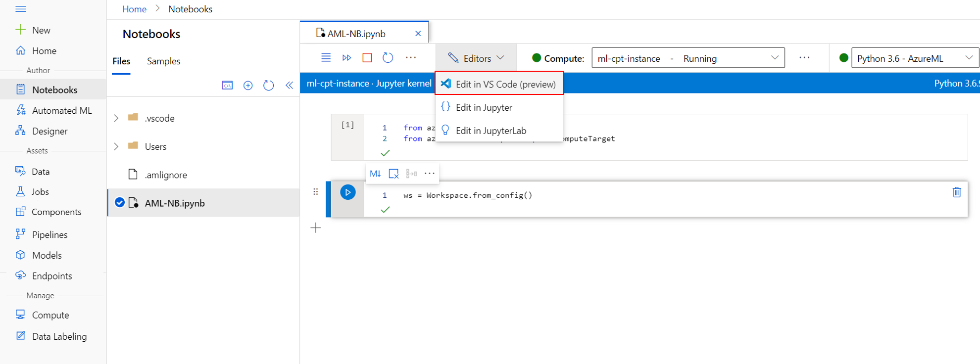Collapse the file explorer panel
The image size is (980, 364).
click(x=290, y=86)
